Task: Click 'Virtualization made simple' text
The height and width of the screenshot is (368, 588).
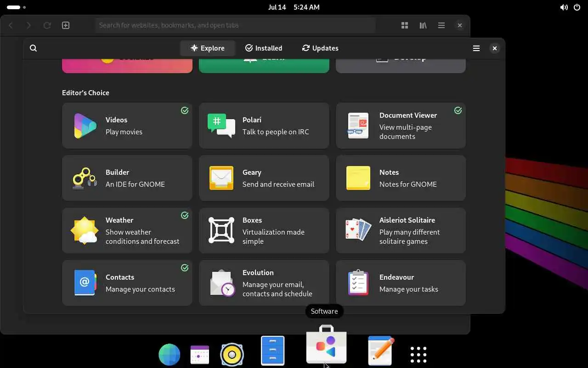Action: pos(273,237)
